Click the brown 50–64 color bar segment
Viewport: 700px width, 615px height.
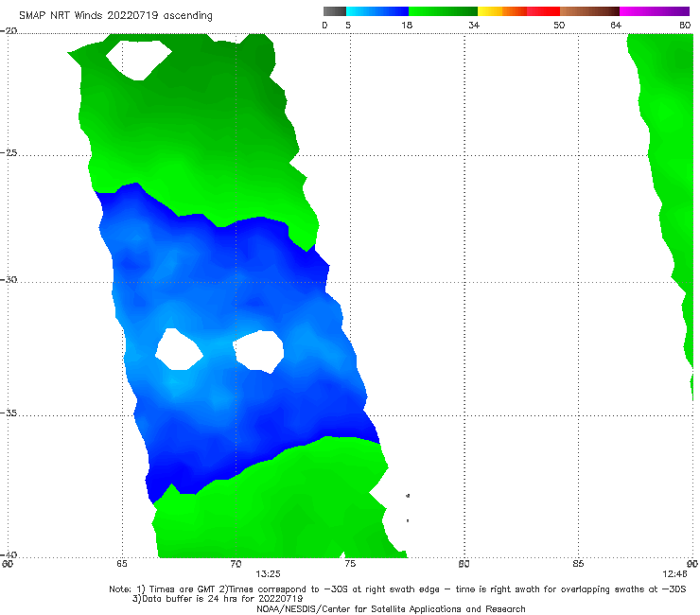click(x=589, y=11)
